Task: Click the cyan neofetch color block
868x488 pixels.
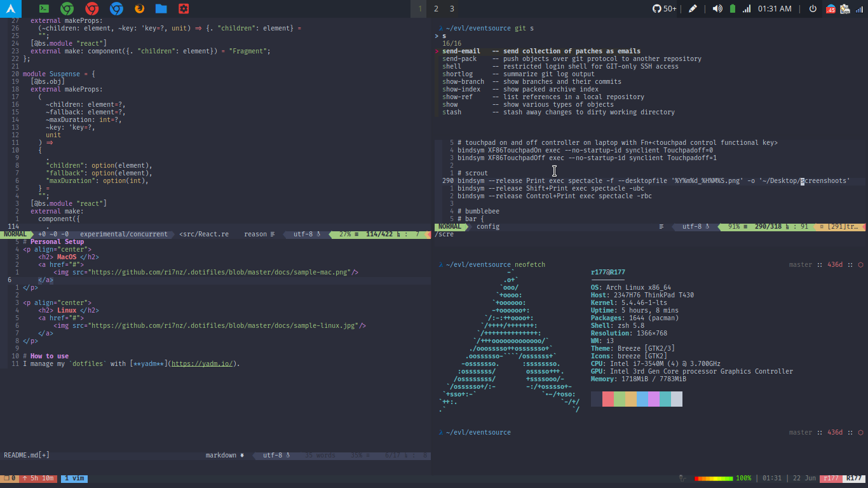Action: [x=665, y=399]
